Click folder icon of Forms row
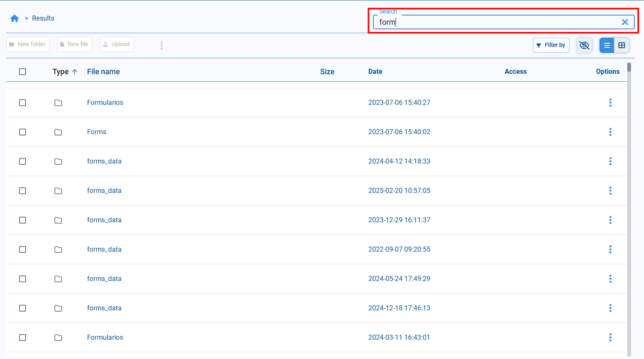644x359 pixels. [x=58, y=132]
